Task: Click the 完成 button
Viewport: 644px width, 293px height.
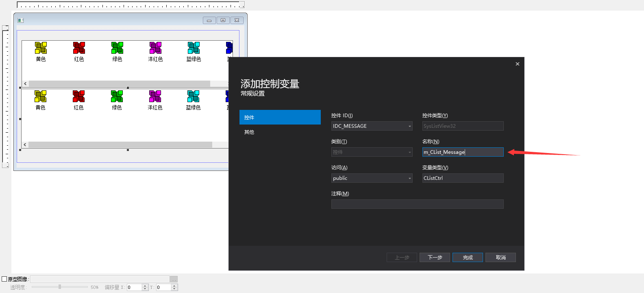Action: (x=468, y=257)
